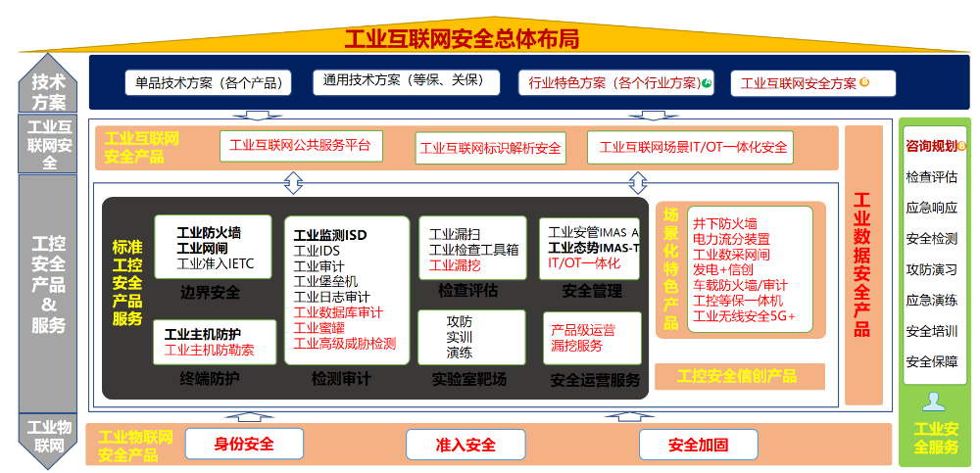Open the 行业特色方案（各个行业方案）box

point(616,82)
